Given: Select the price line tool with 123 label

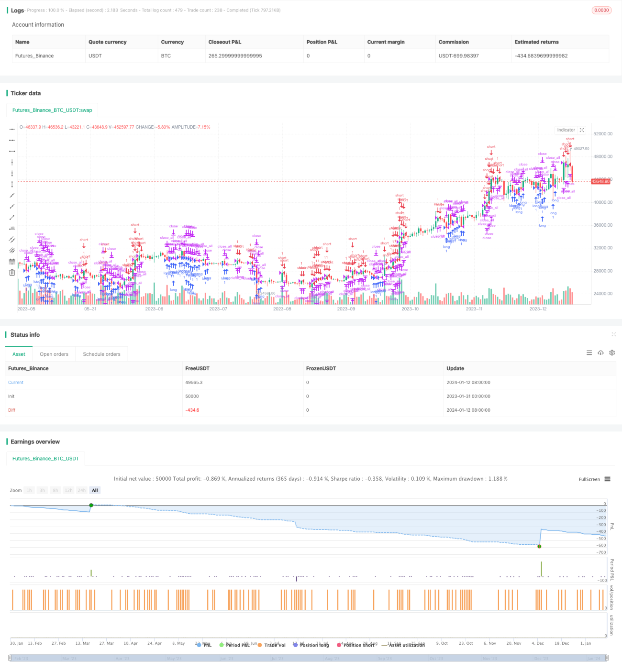Looking at the screenshot, I should [x=12, y=228].
